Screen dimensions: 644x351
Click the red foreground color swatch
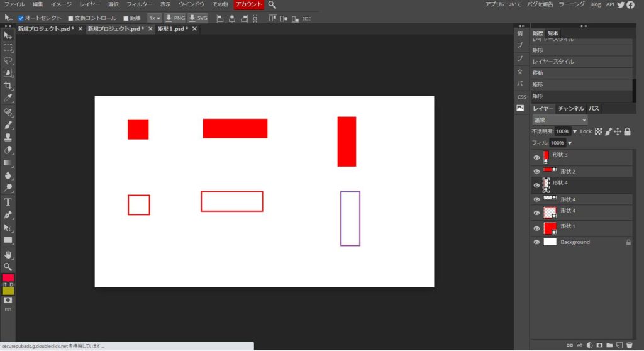pos(8,278)
